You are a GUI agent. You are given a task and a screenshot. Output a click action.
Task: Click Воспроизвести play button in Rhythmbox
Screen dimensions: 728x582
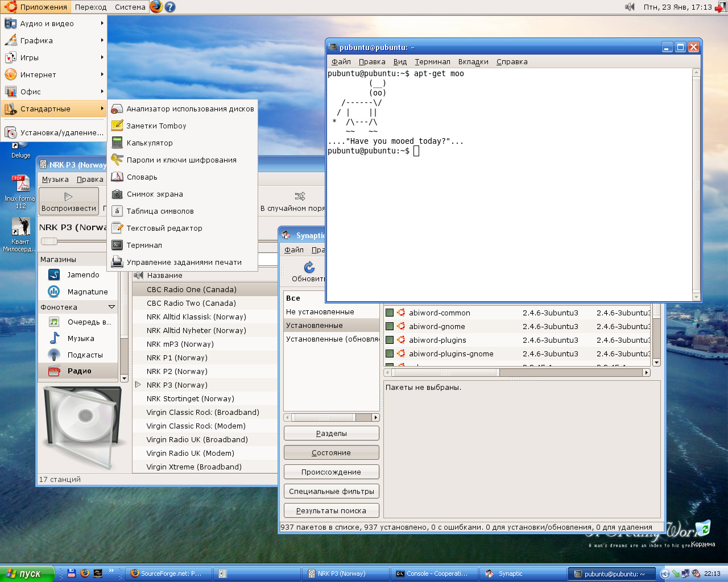69,202
